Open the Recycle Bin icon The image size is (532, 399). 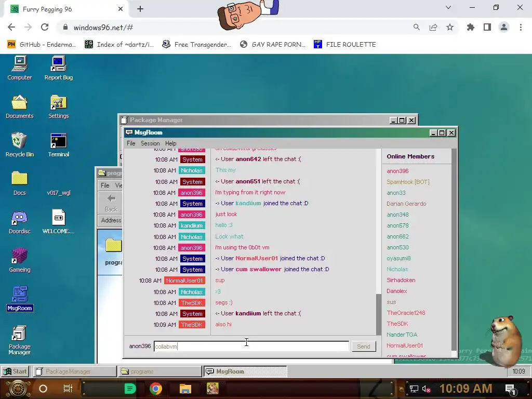click(x=19, y=145)
